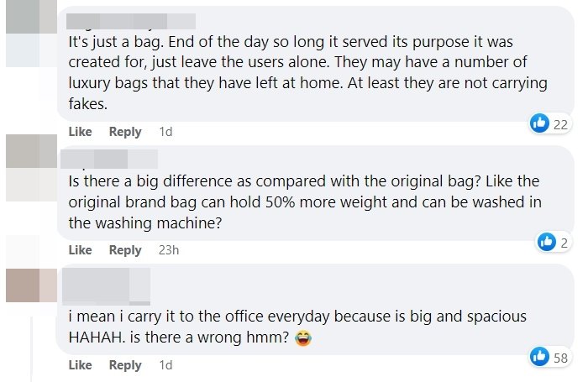Screen dimensions: 588x382
Task: Click thumbs-up reaction icon showing 58
Action: pyautogui.click(x=539, y=357)
